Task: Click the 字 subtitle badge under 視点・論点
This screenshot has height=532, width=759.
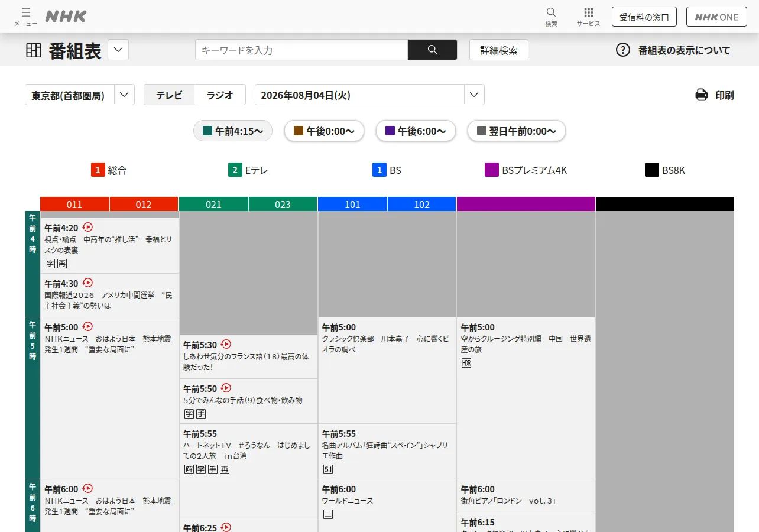Action: pyautogui.click(x=50, y=264)
